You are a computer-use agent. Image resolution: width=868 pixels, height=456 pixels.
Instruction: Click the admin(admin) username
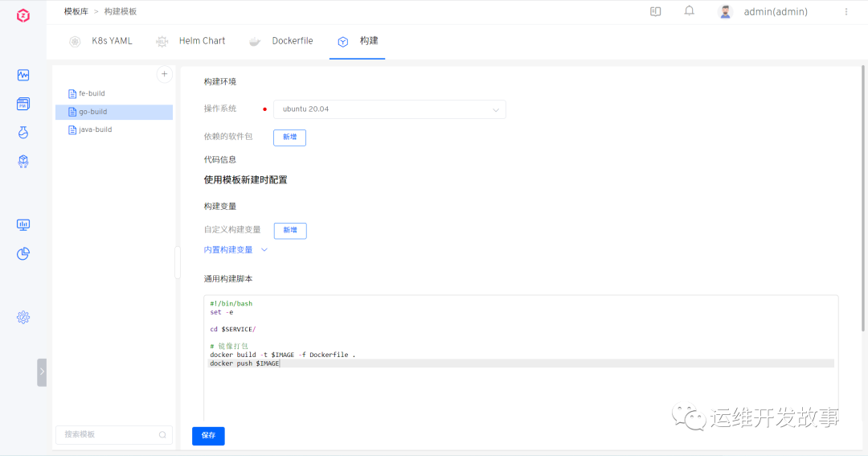click(x=775, y=11)
